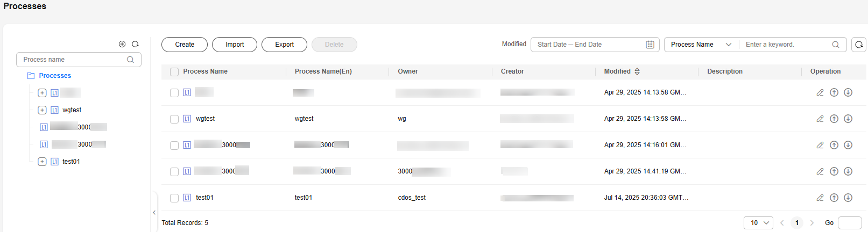Viewport: 868px width, 232px height.
Task: Refresh the process table list
Action: (x=859, y=45)
